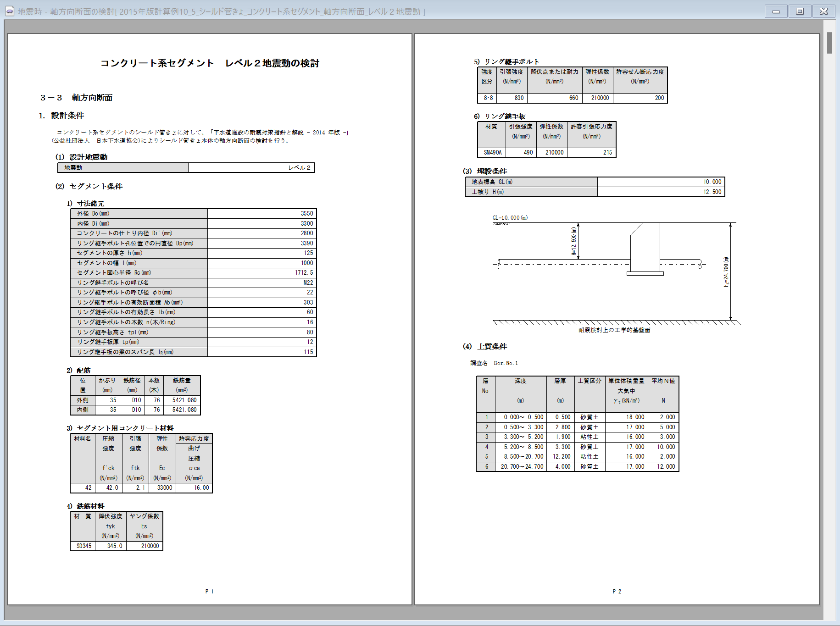Click the empty scrollbar track below the thumb
Viewport: 840px width, 626px height.
(829, 321)
